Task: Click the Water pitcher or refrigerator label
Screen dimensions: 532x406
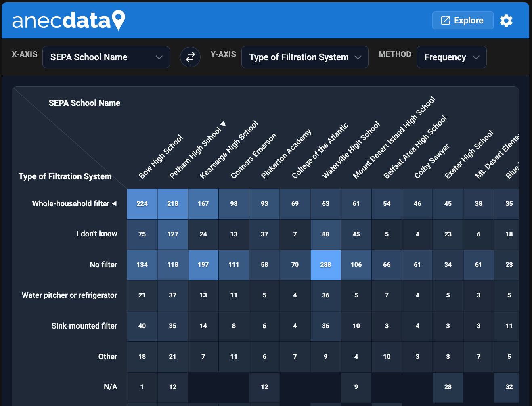Action: [x=69, y=295]
